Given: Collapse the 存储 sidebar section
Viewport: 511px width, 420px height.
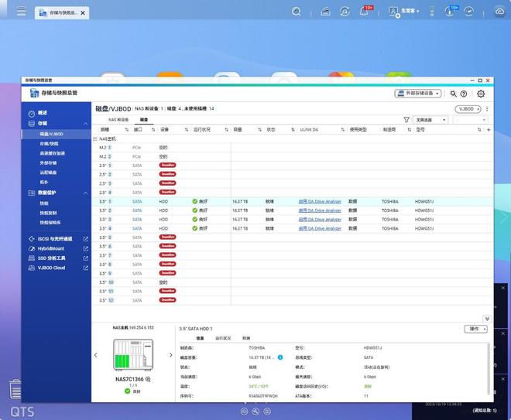Looking at the screenshot, I should 85,124.
